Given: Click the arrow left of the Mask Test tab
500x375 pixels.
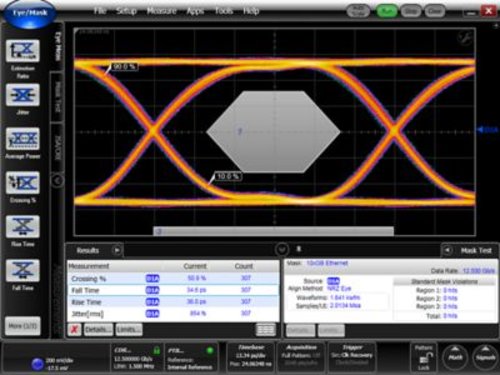Looking at the screenshot, I should pos(448,250).
